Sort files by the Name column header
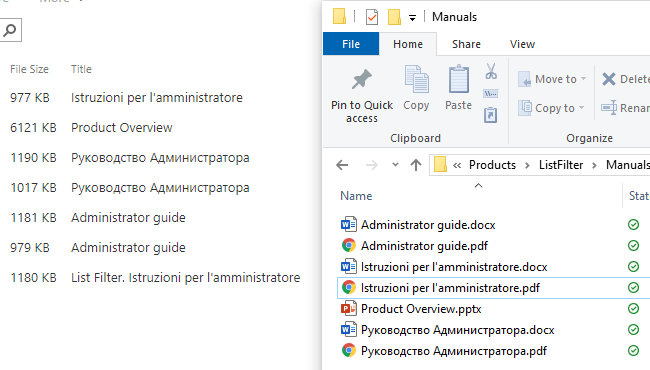This screenshot has width=650, height=370. coord(356,196)
